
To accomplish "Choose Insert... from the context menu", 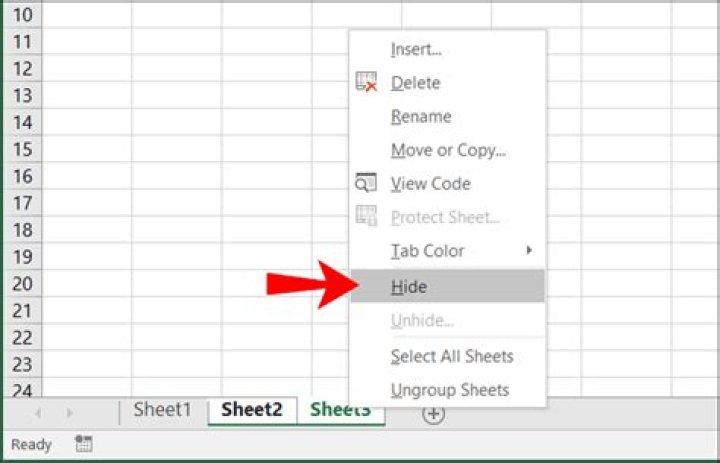I will [416, 49].
